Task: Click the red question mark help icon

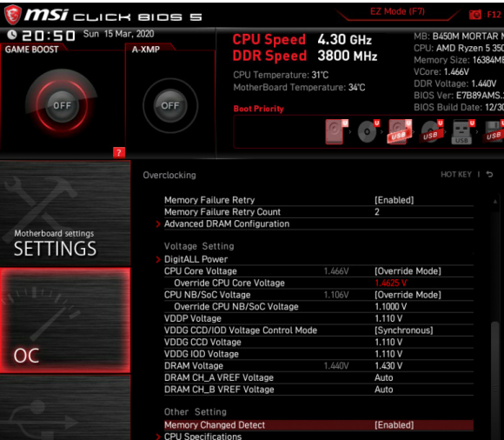Action: click(x=119, y=153)
